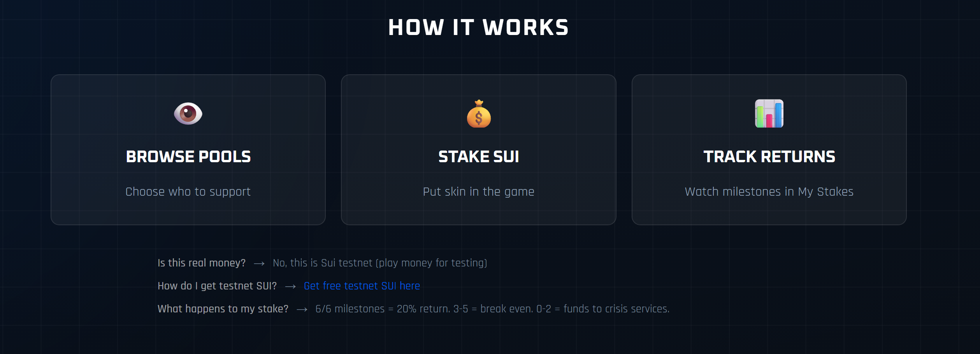The width and height of the screenshot is (980, 354).
Task: Open the Stake SUI card
Action: coord(479,150)
